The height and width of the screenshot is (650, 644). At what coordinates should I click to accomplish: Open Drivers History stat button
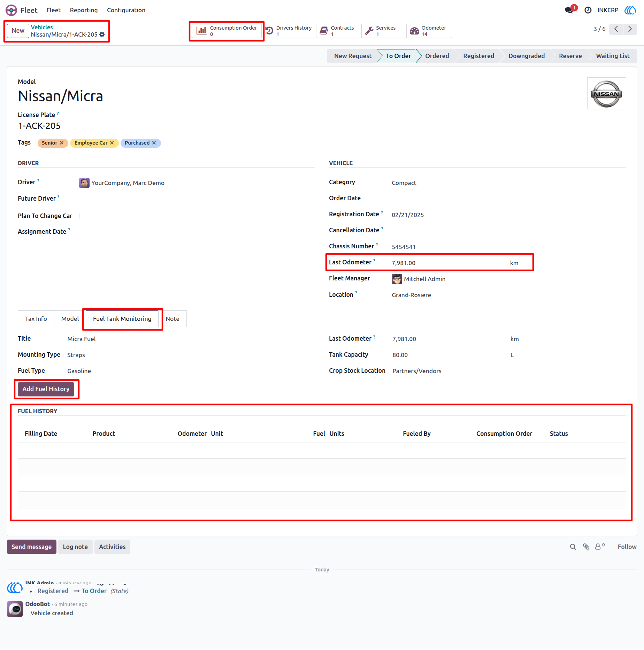[x=289, y=31]
